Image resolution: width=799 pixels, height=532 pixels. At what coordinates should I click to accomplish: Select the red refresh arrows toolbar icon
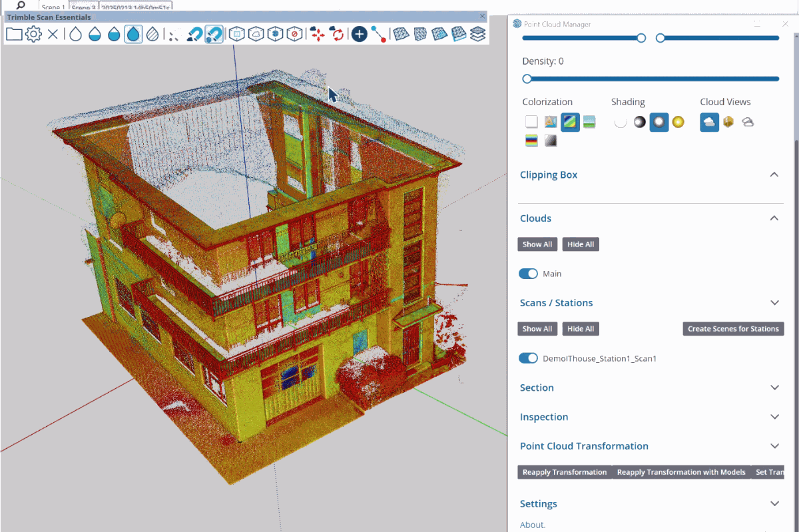pos(337,33)
